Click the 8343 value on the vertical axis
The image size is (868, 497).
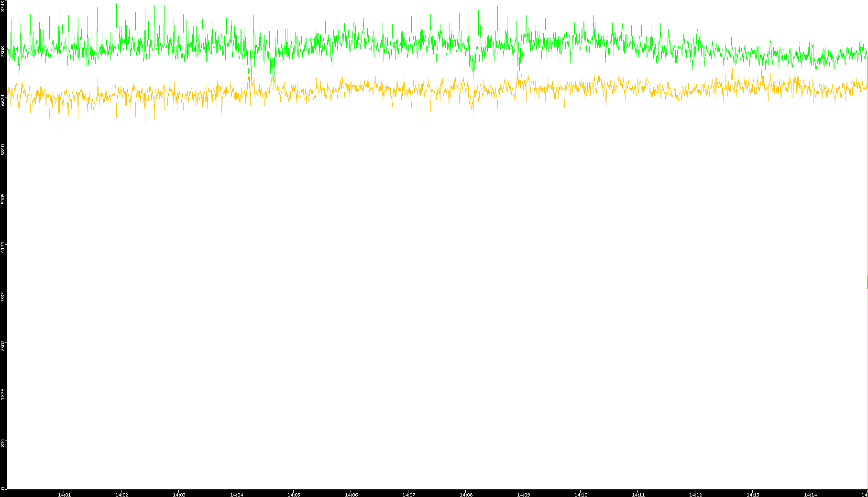[x=3, y=6]
